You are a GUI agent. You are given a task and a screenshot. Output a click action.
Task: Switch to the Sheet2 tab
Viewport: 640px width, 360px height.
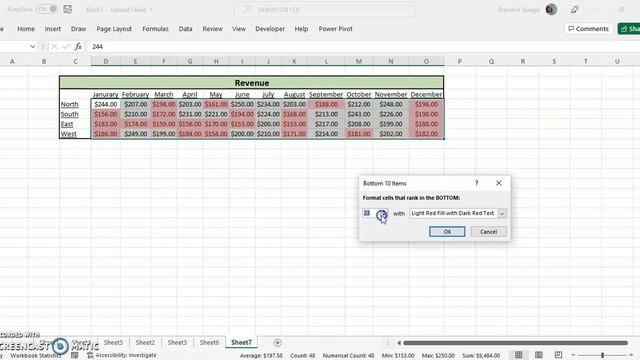tap(145, 342)
